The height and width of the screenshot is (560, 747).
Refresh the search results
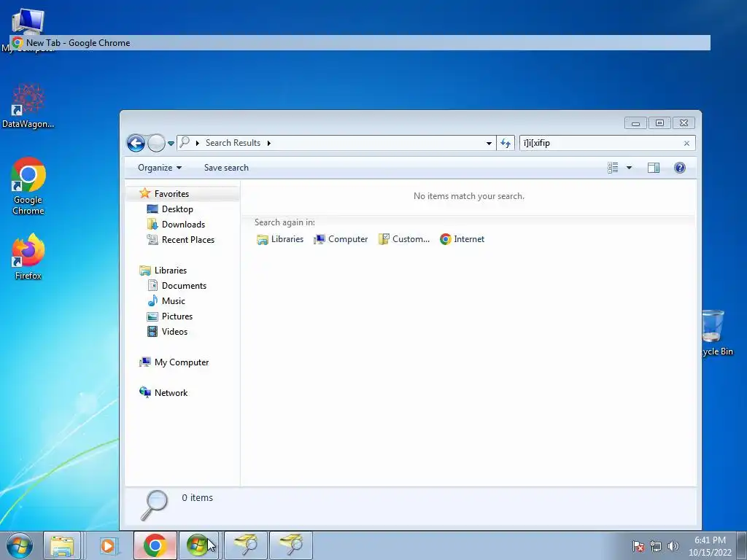[x=506, y=143]
